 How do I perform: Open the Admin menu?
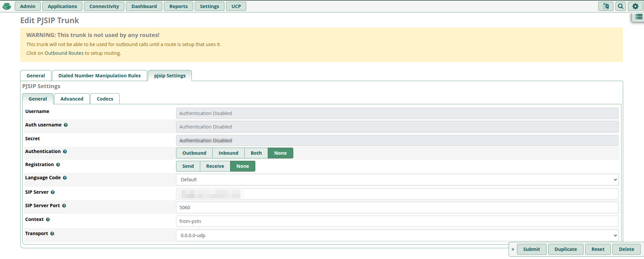point(28,6)
